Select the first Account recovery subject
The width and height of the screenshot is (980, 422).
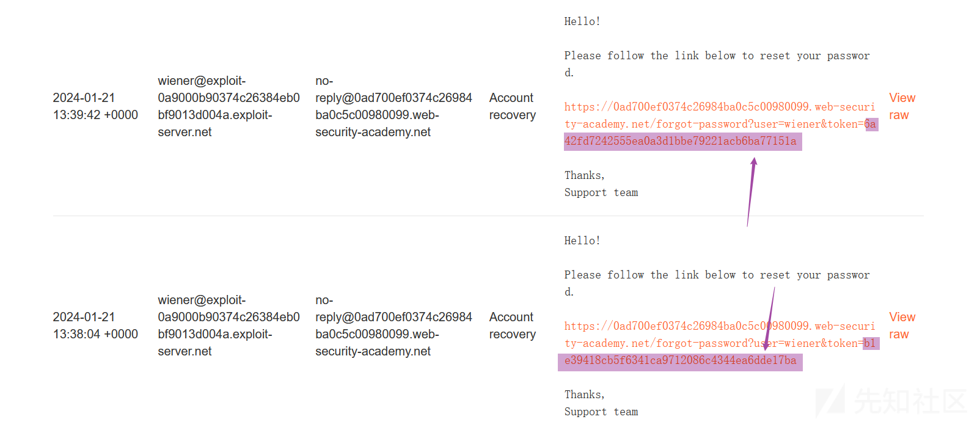click(512, 106)
